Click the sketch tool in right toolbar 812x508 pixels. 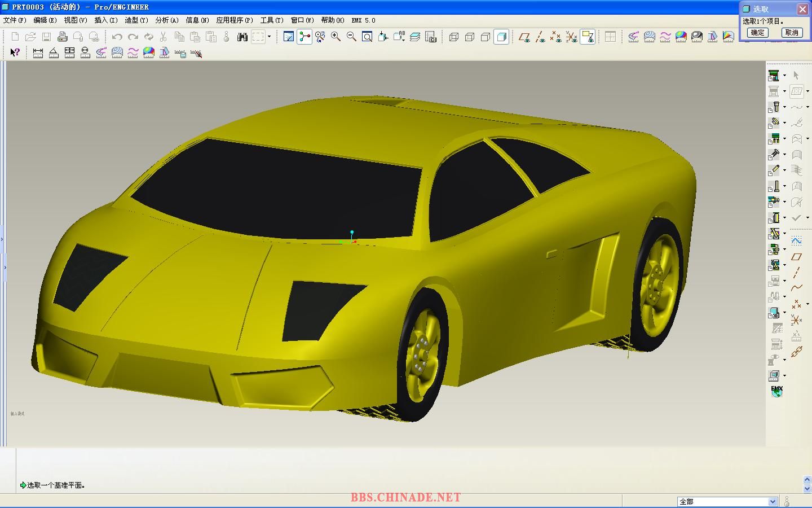tap(796, 241)
